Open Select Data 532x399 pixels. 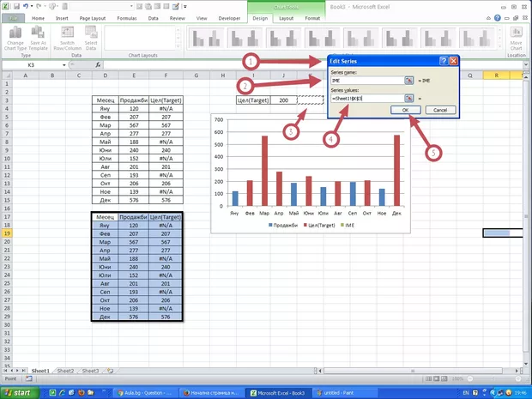(x=91, y=39)
